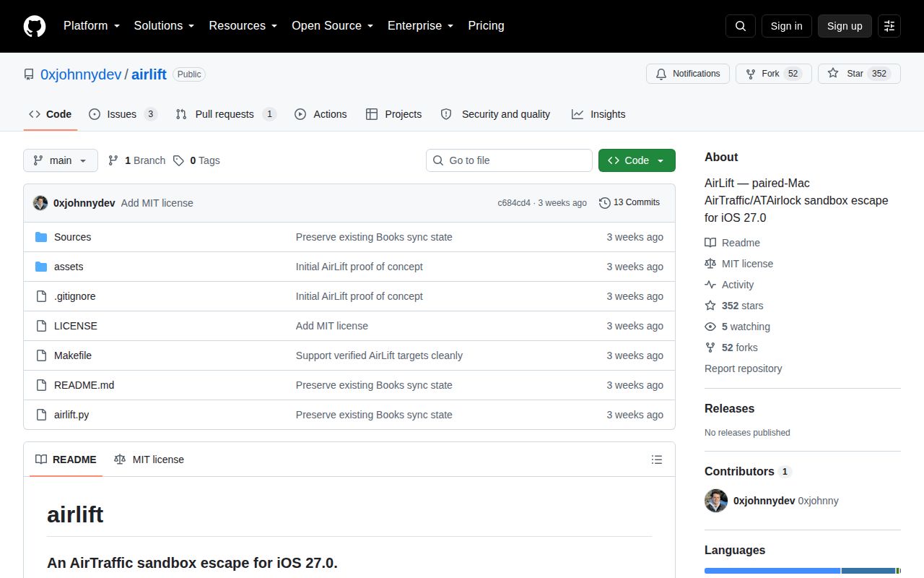The image size is (924, 578).
Task: Open the header settings sliders icon button
Action: (889, 26)
